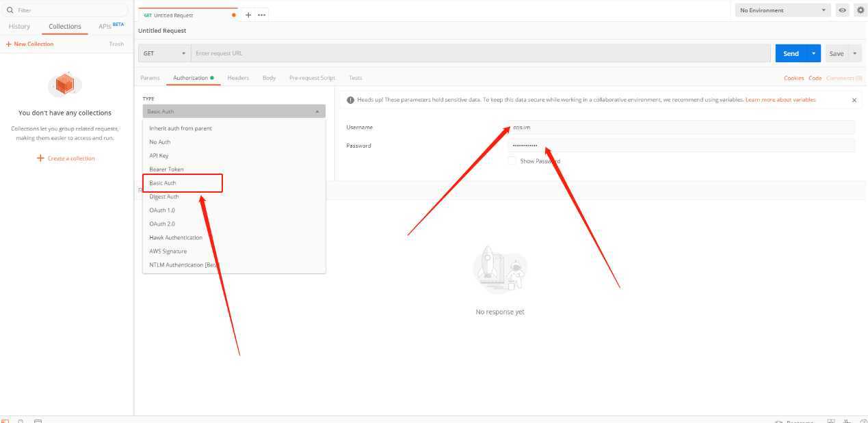
Task: Dismiss the heads up warning banner
Action: coord(854,100)
